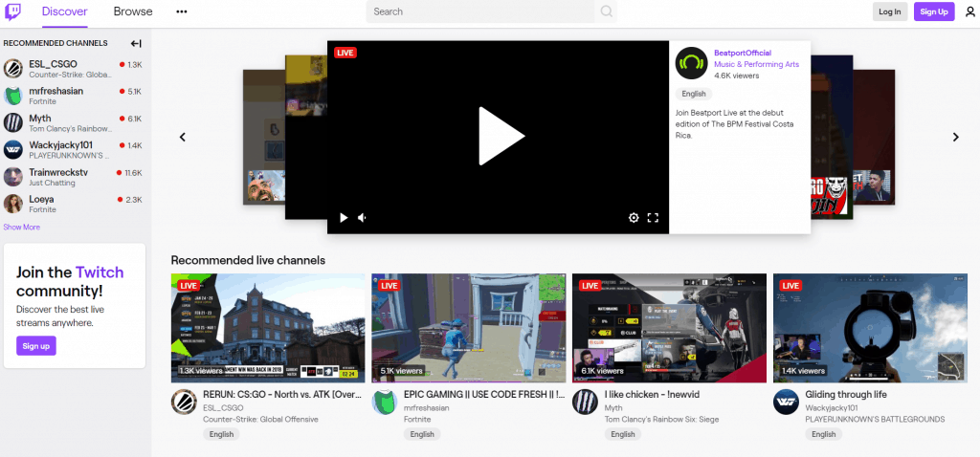Open Gliding through life stream thumbnail
This screenshot has width=980, height=457.
click(870, 328)
